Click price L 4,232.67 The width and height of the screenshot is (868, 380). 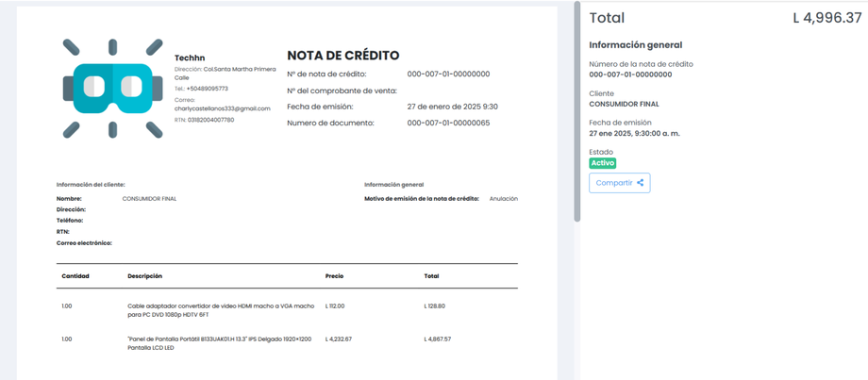[339, 339]
